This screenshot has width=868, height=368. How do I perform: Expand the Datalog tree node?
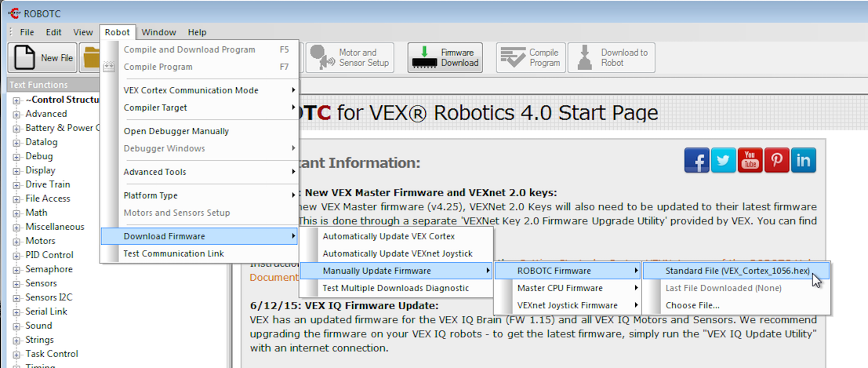[16, 143]
